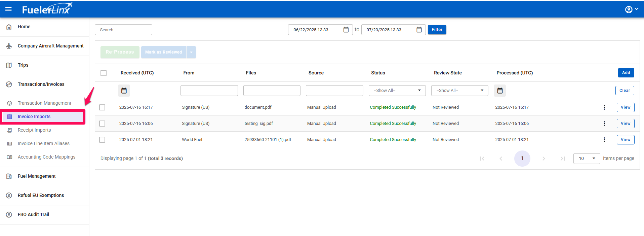
Task: Click the Search input field
Action: 123,30
